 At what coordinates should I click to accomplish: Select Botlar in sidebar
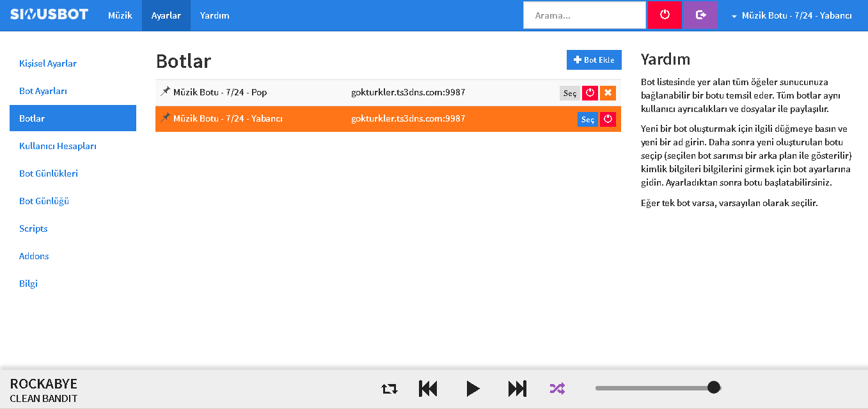(73, 118)
